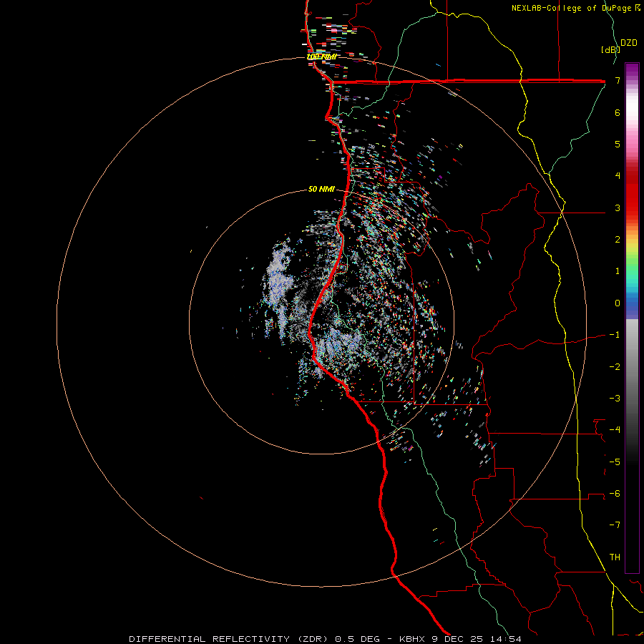Click the 2 dB tick label on the legend
The height and width of the screenshot is (644, 644).
point(618,240)
